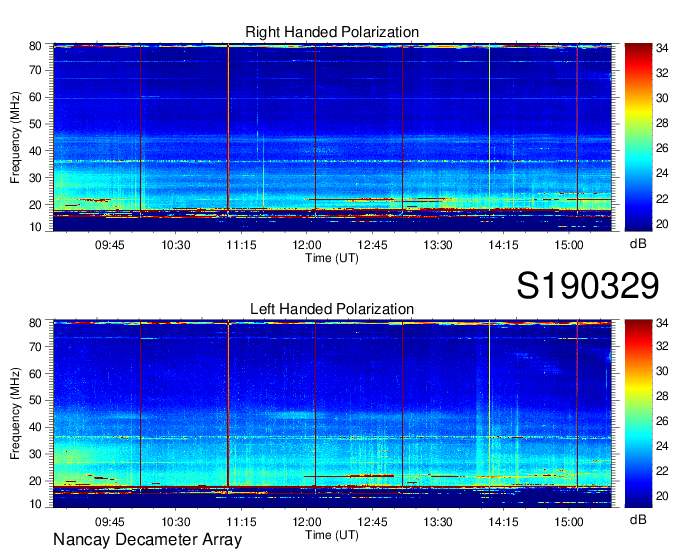Viewport: 680px width, 552px height.
Task: Click the 10:30 tick label on the lower plot
Action: tap(176, 522)
